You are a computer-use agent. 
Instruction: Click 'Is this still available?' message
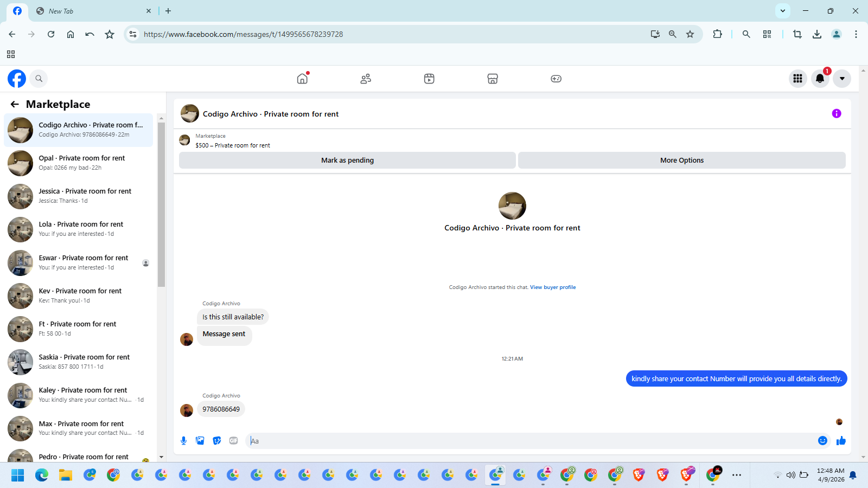233,317
